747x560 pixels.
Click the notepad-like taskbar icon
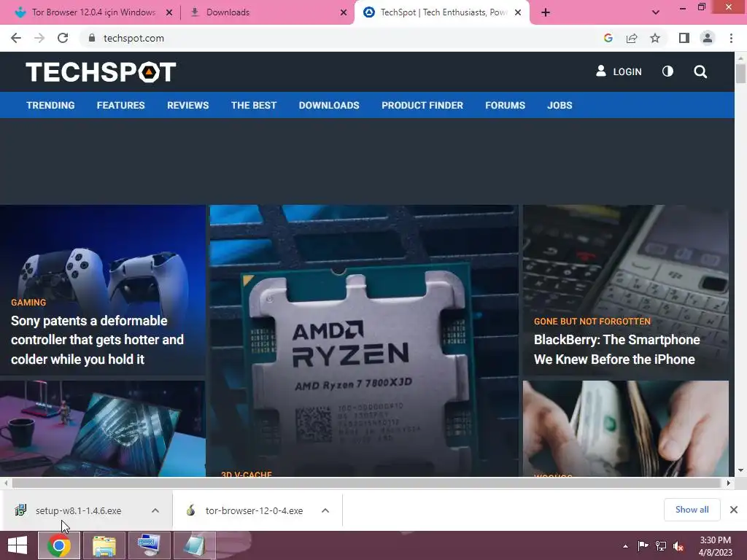point(195,545)
